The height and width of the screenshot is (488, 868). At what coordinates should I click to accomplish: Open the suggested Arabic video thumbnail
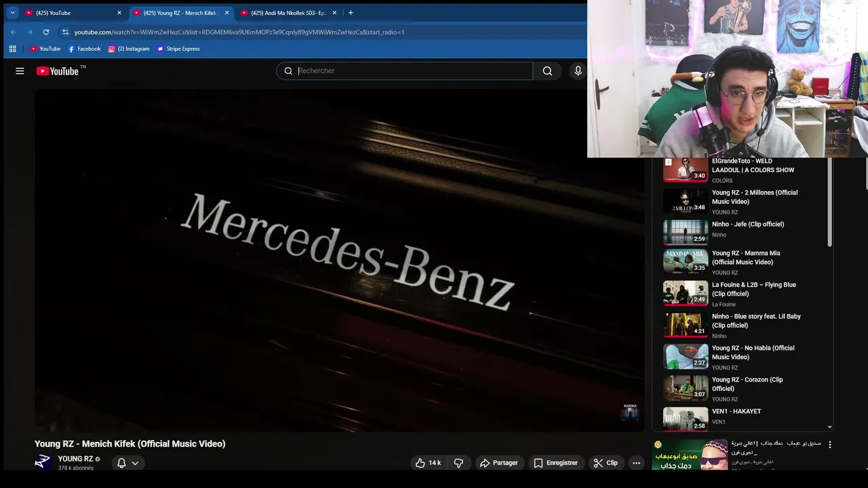coord(690,455)
